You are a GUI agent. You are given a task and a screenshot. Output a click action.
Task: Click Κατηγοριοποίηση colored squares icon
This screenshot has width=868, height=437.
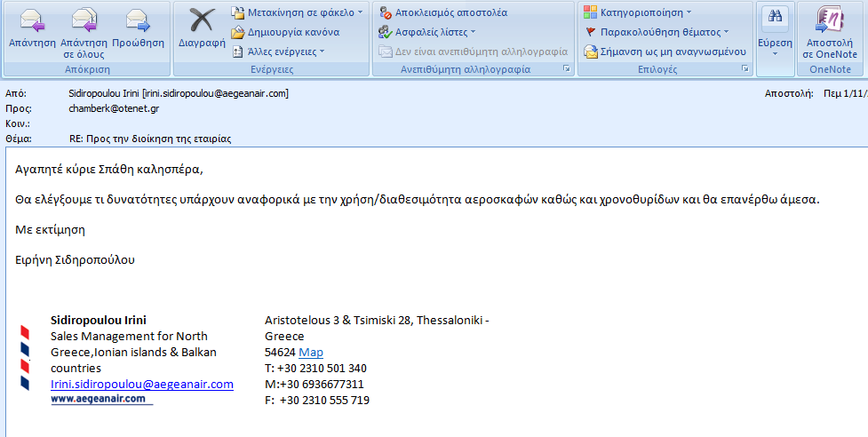point(591,12)
